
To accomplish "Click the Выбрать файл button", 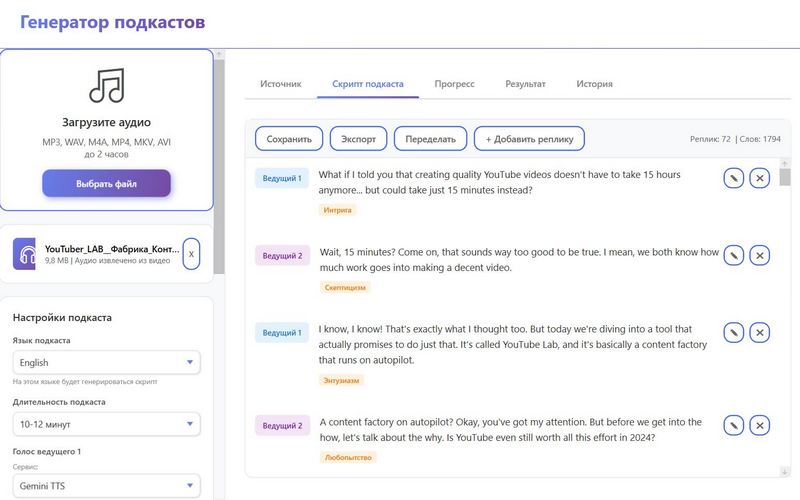I will point(106,184).
